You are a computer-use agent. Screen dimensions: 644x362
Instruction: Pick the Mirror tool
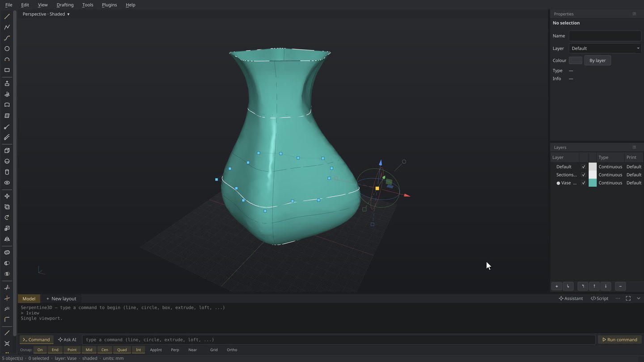pyautogui.click(x=7, y=239)
